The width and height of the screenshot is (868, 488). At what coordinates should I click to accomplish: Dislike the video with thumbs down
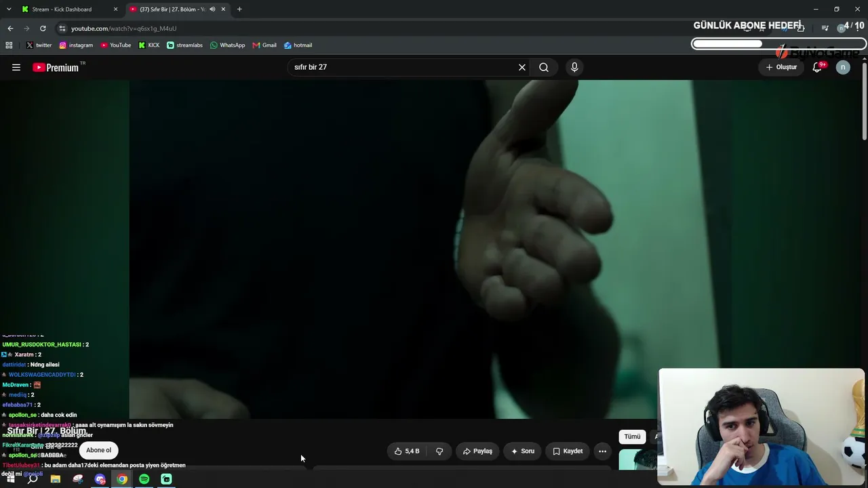[439, 451]
